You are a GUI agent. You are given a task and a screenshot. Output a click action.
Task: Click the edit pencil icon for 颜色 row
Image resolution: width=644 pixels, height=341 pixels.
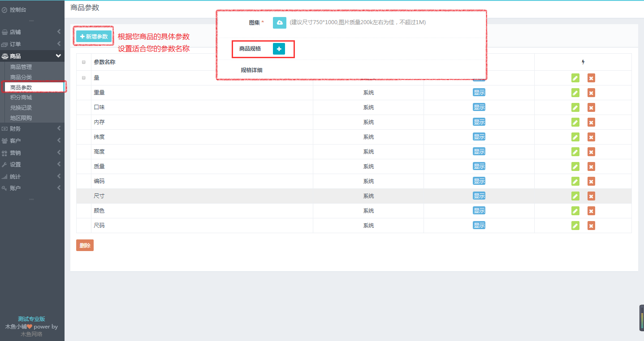[575, 211]
